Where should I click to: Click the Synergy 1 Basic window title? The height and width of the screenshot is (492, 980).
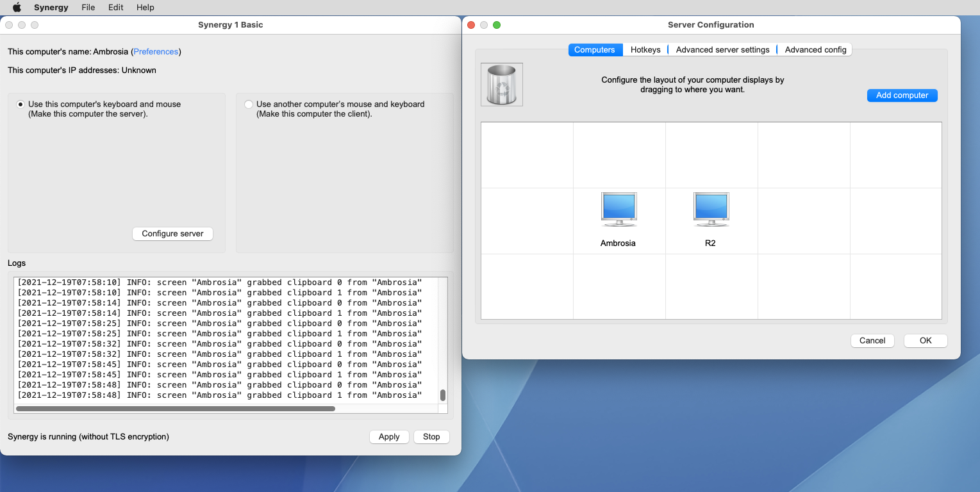click(x=231, y=25)
